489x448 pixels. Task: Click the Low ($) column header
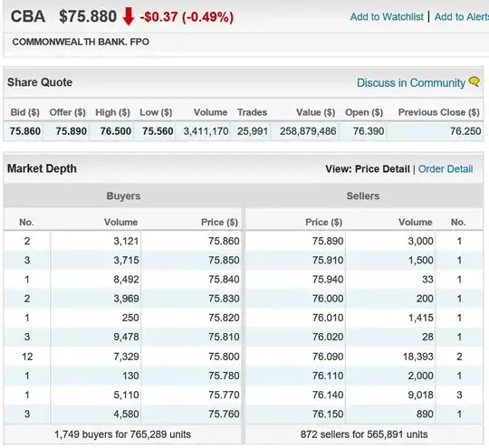(x=156, y=112)
